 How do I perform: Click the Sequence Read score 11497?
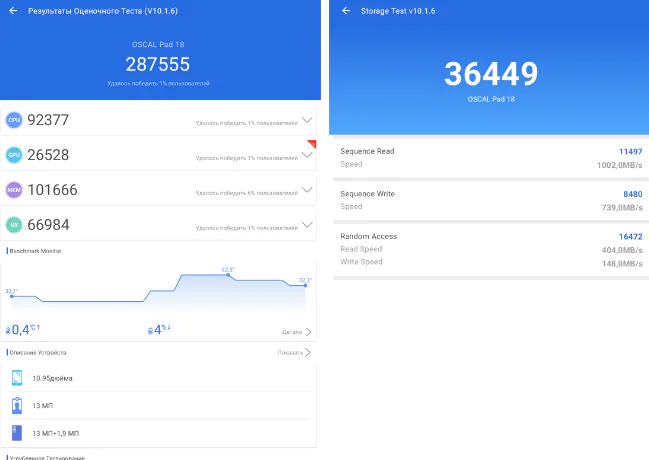(630, 152)
